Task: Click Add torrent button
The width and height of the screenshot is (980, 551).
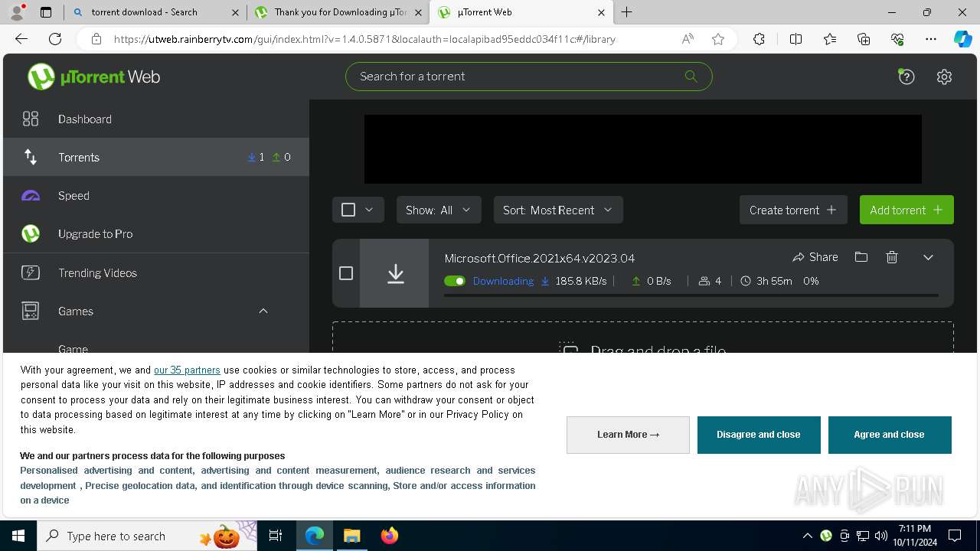Action: (x=906, y=210)
